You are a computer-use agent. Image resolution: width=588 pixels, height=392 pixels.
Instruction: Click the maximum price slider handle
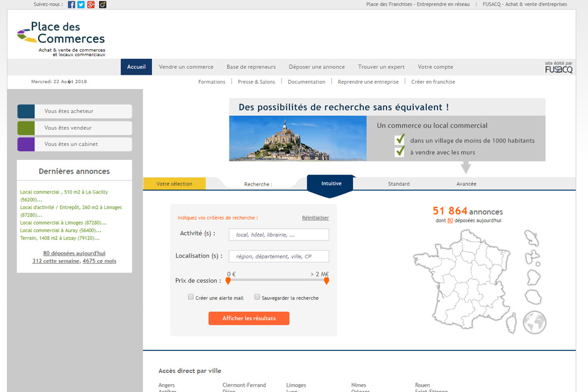[x=326, y=281]
